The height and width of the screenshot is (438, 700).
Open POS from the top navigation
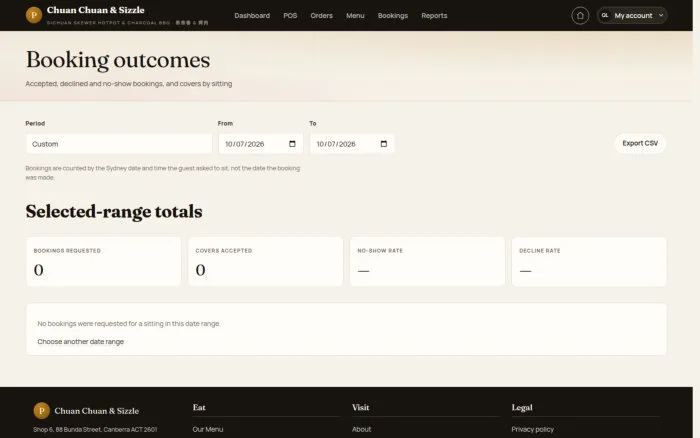(290, 16)
